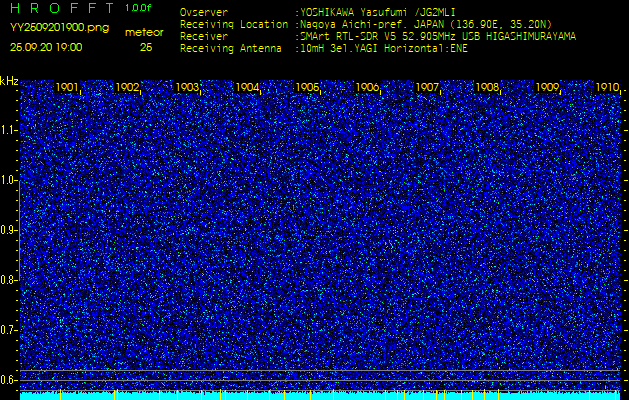Click the 'Receiving Location' field label
Image resolution: width=629 pixels, height=400 pixels.
coord(234,24)
